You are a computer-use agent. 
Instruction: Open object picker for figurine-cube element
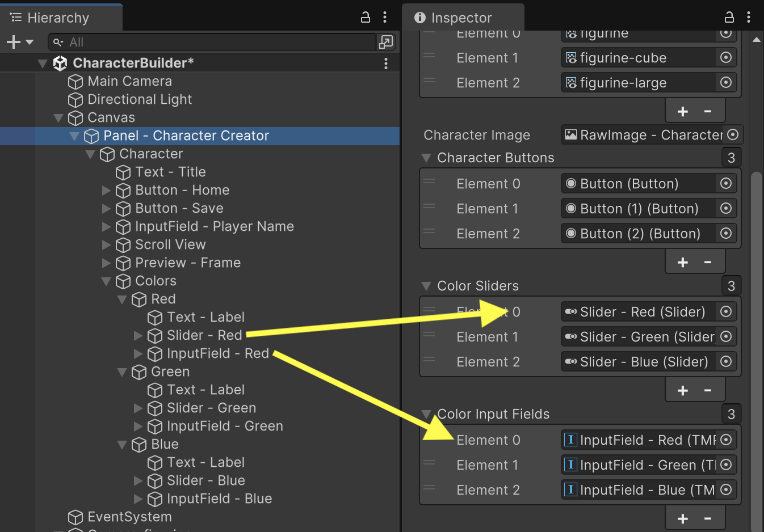(725, 58)
